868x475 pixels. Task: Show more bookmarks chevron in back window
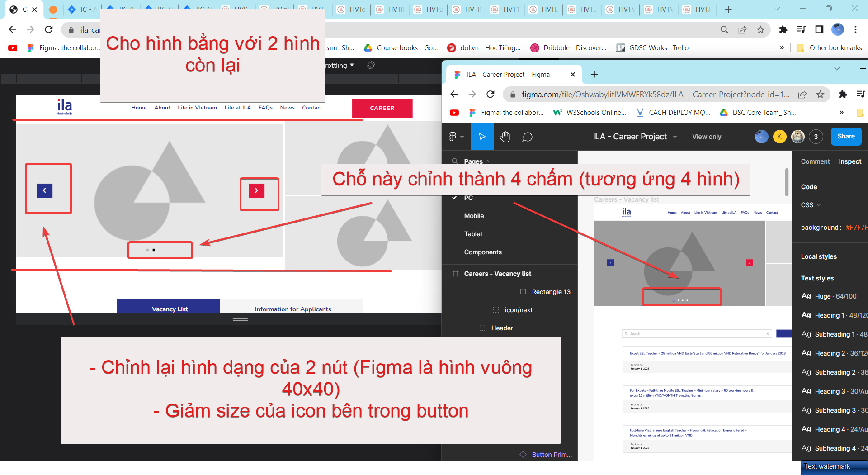click(x=782, y=48)
